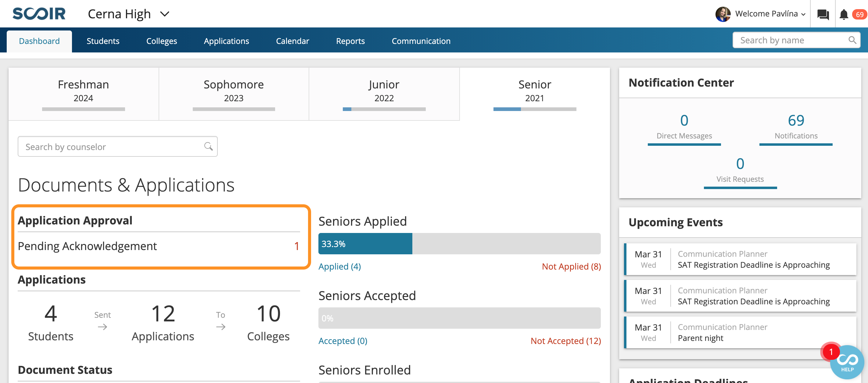Screen dimensions: 868x383
Task: Select the Junior 2022 class tab
Action: 384,94
